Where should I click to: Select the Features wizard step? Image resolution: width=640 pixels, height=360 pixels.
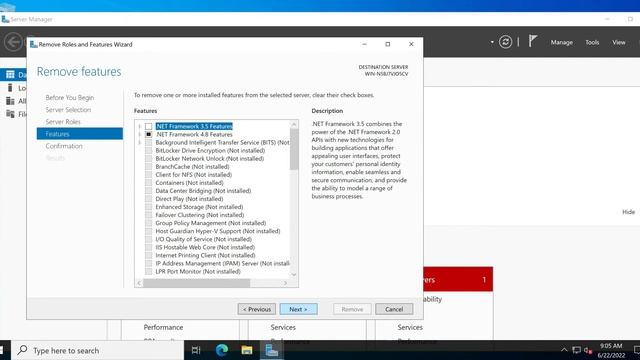pyautogui.click(x=80, y=134)
